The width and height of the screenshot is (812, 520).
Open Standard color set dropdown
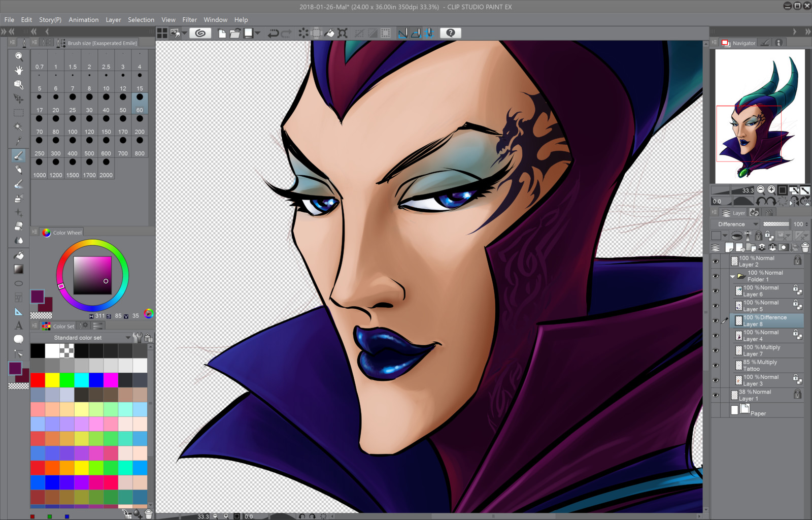pos(128,338)
